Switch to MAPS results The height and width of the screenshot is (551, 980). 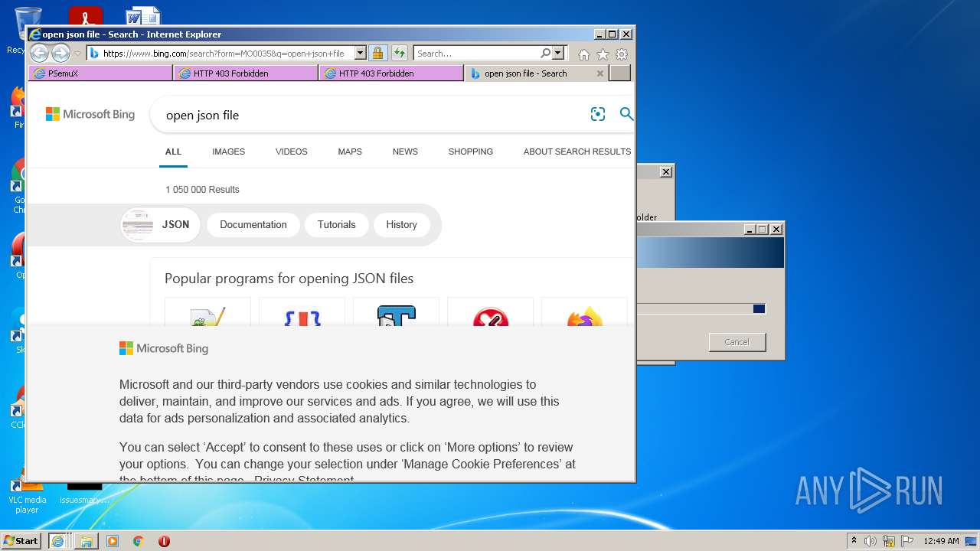pos(350,152)
